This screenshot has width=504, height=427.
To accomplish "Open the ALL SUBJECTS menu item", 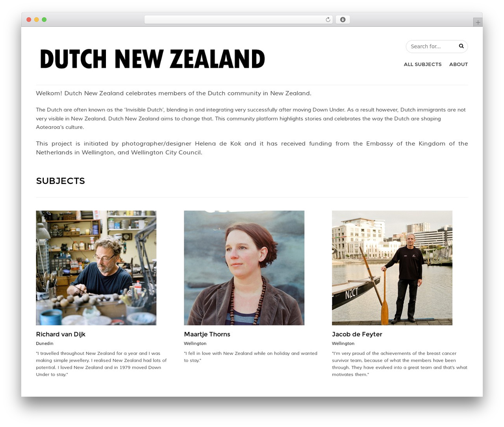I will (x=422, y=64).
